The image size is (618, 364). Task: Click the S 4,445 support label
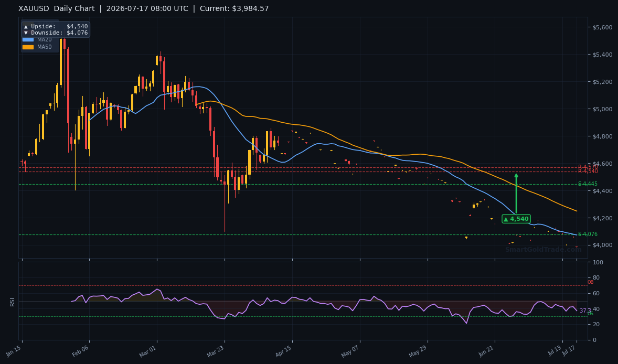tap(588, 184)
